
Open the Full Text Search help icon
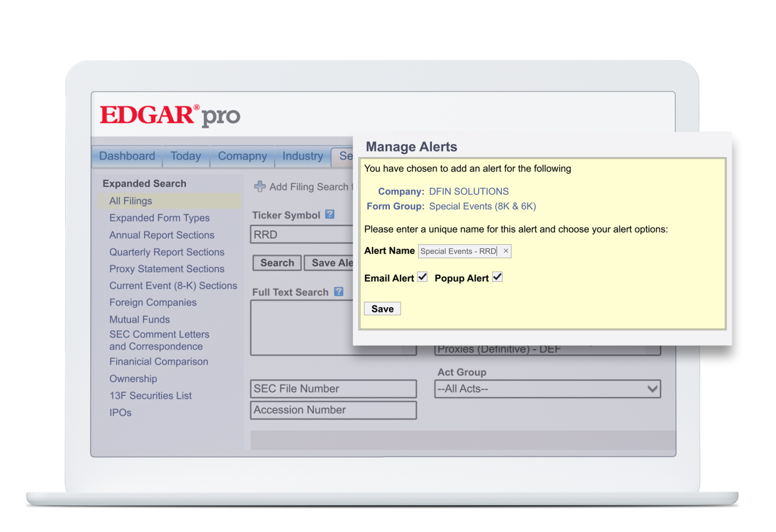[338, 292]
